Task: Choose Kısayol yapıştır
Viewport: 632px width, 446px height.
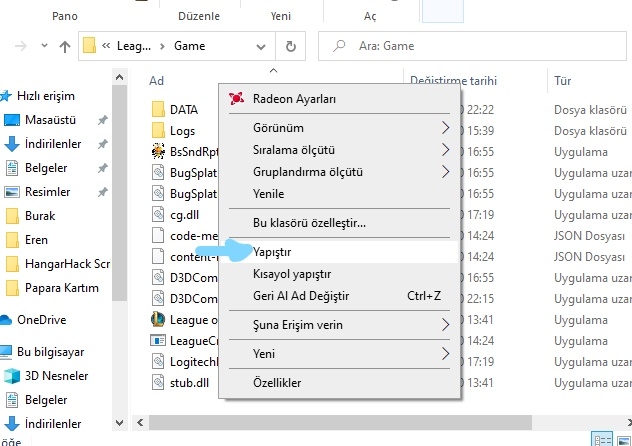Action: click(x=339, y=274)
